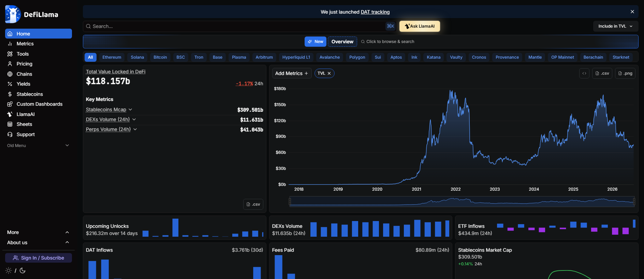Image resolution: width=644 pixels, height=279 pixels.
Task: Click the Chains globe icon
Action: coord(10,74)
